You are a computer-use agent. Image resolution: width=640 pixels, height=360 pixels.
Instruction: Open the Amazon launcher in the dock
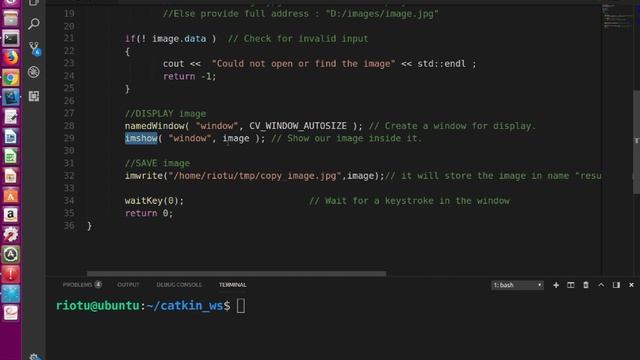pos(11,215)
